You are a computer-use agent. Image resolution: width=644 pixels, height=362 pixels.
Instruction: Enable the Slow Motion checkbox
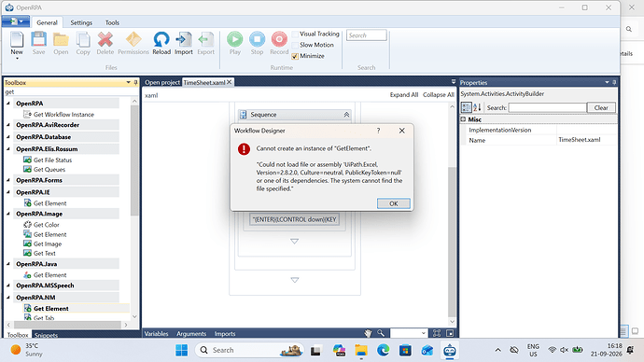pos(295,45)
